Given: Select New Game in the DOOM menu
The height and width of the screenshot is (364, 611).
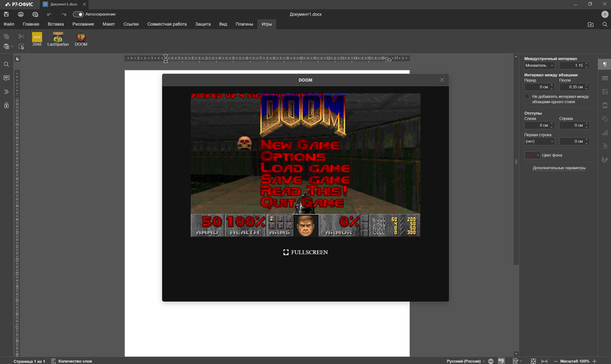Looking at the screenshot, I should [x=300, y=145].
